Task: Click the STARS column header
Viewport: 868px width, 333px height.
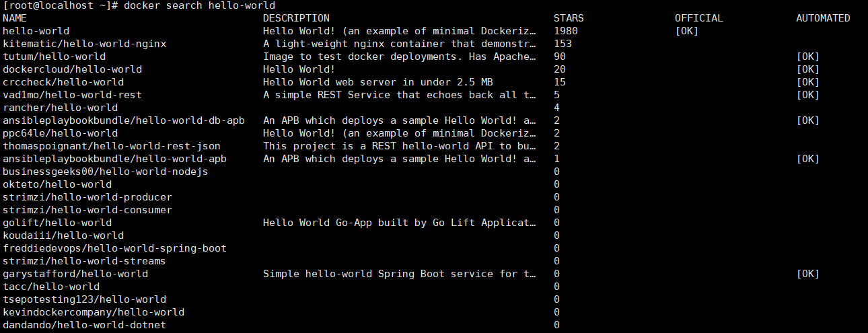Action: pos(569,18)
